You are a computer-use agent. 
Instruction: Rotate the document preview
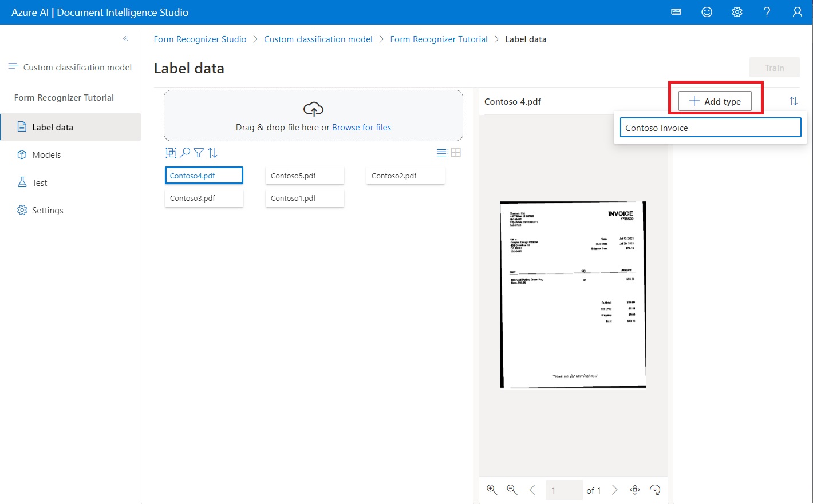click(x=655, y=490)
